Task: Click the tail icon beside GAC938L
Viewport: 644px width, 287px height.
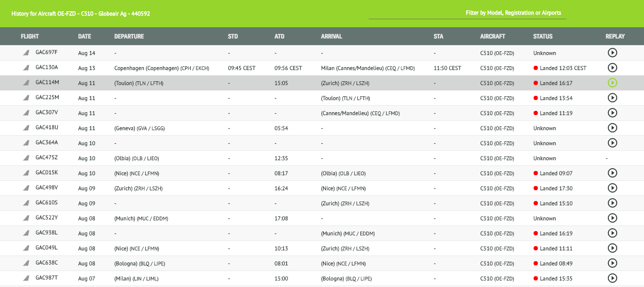Action: [x=26, y=233]
